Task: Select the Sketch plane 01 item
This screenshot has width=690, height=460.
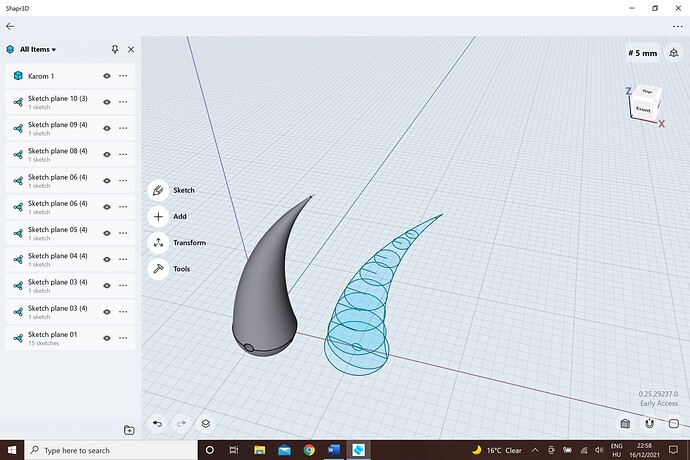Action: point(70,338)
